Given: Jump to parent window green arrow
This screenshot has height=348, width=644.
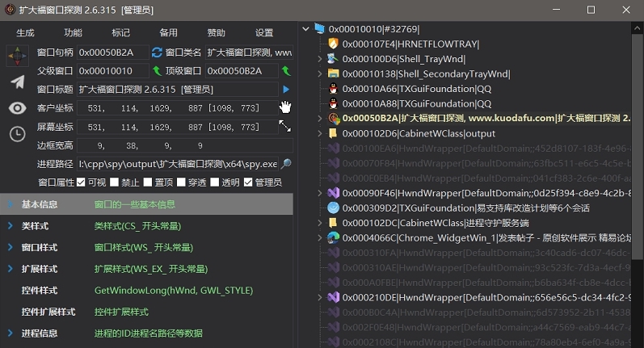Looking at the screenshot, I should (157, 71).
